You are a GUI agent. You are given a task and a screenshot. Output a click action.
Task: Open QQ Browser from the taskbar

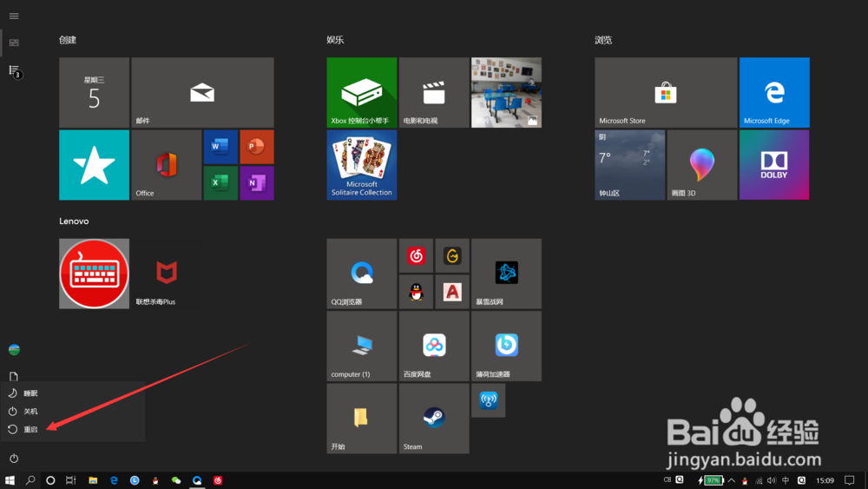pyautogui.click(x=197, y=480)
